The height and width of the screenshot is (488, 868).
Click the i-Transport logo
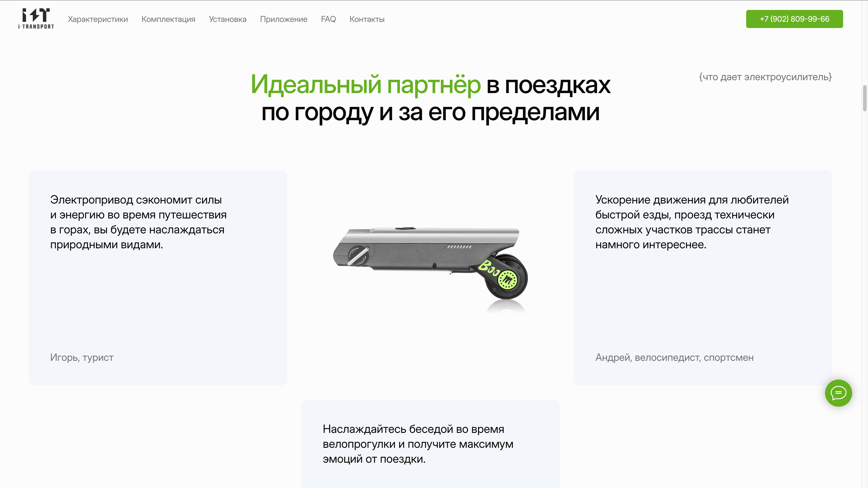coord(36,19)
